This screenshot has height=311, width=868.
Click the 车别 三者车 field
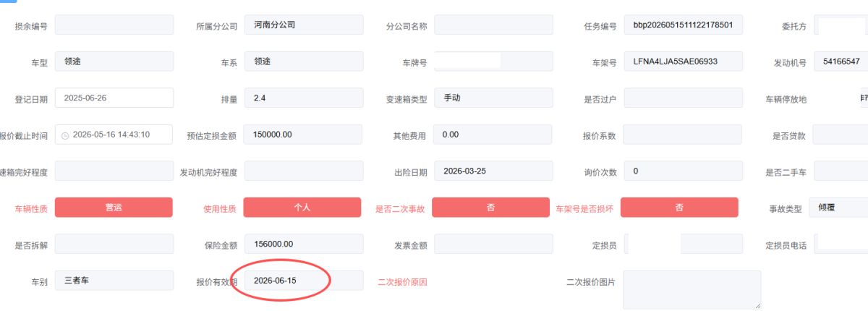click(114, 281)
